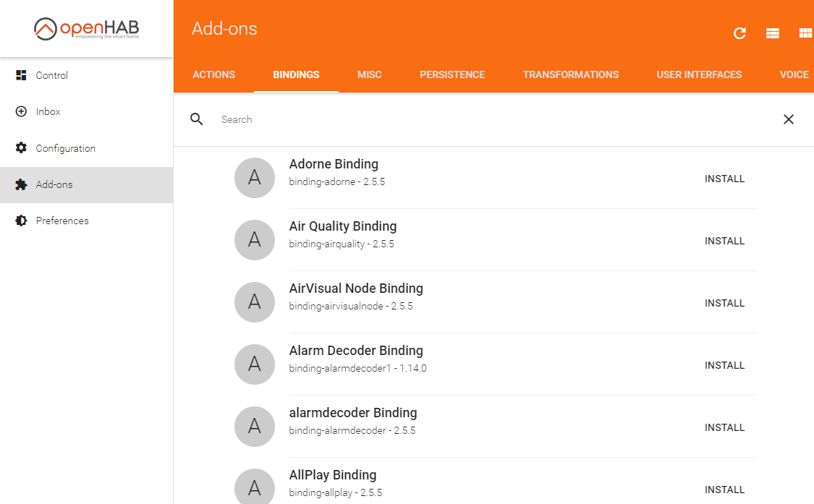814x504 pixels.
Task: Click the search magnifier icon
Action: coord(197,119)
